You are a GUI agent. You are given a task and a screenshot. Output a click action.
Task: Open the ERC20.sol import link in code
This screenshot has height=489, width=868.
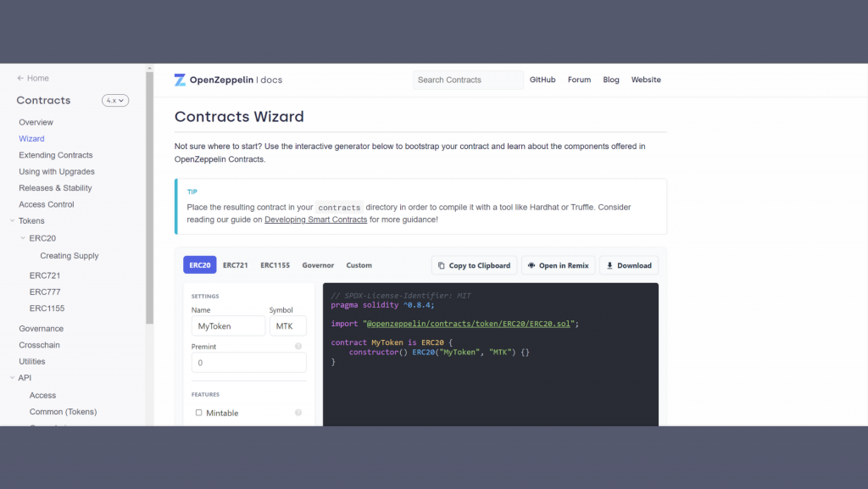point(468,324)
